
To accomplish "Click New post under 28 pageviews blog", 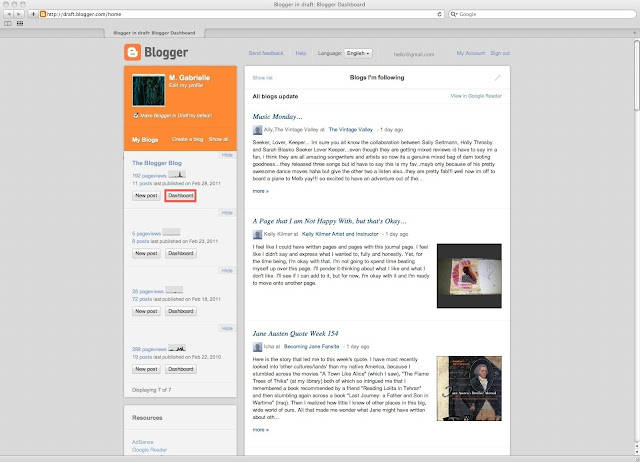I will (x=146, y=311).
